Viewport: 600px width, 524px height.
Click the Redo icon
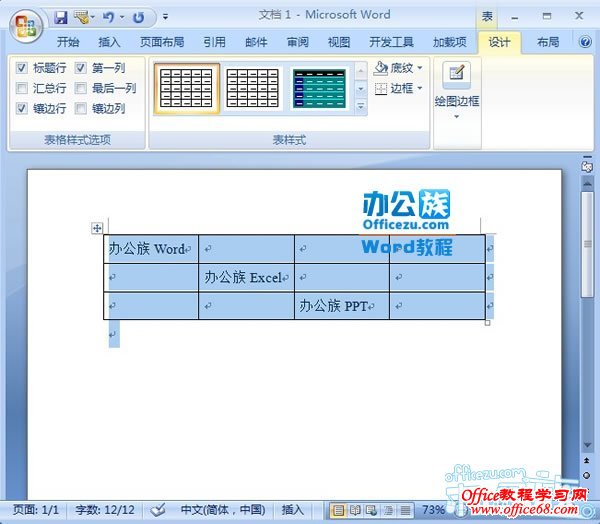click(x=139, y=17)
